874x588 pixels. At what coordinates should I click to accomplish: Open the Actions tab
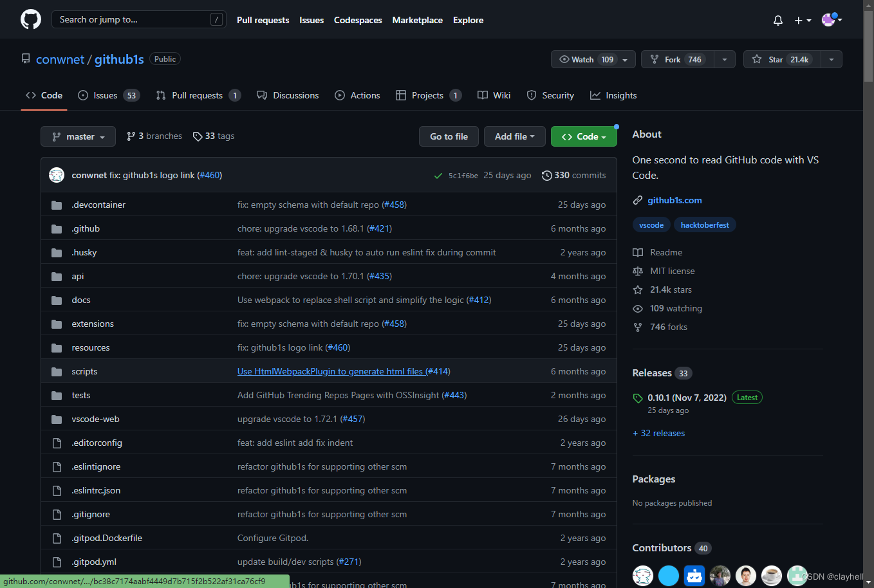click(x=357, y=95)
